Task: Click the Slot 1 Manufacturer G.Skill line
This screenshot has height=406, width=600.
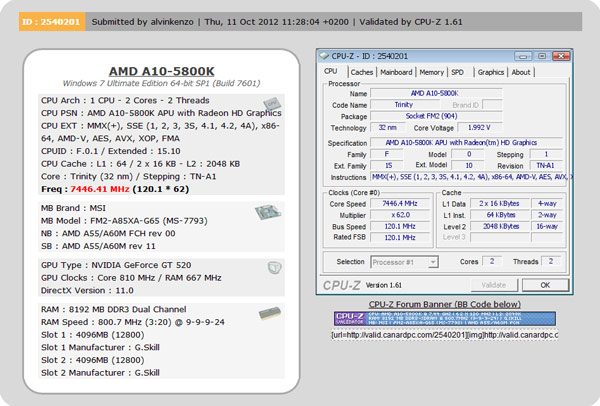Action: point(100,347)
